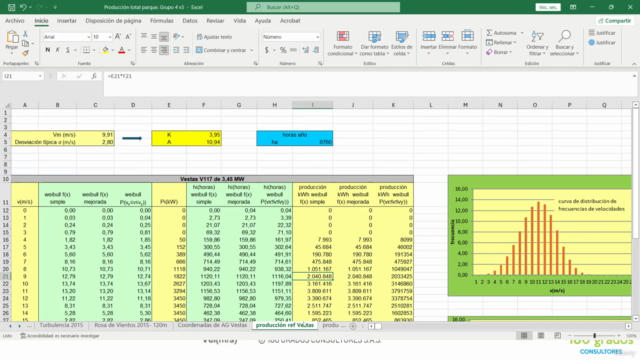Screen dimensions: 640x360
Task: Increase decimal places
Action: 305,50
